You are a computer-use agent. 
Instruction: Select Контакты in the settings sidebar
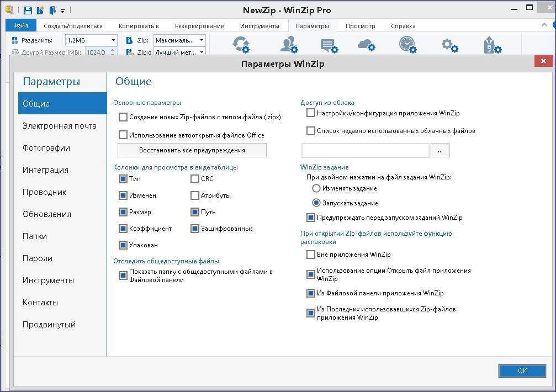coord(62,303)
